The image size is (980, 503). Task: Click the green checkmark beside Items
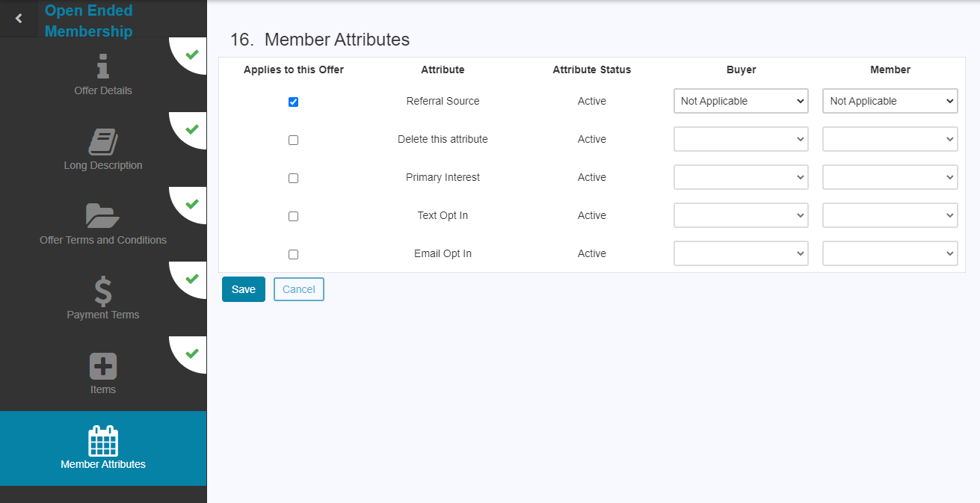tap(192, 354)
